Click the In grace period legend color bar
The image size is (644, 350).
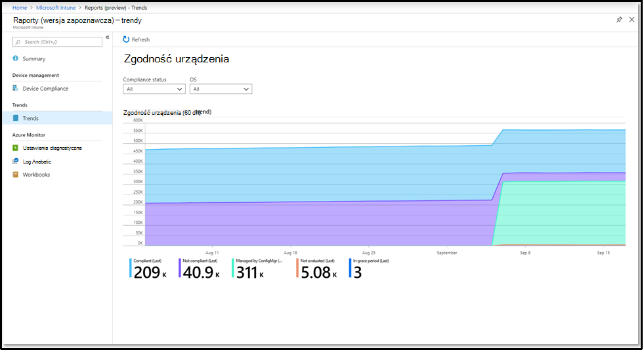click(x=351, y=268)
